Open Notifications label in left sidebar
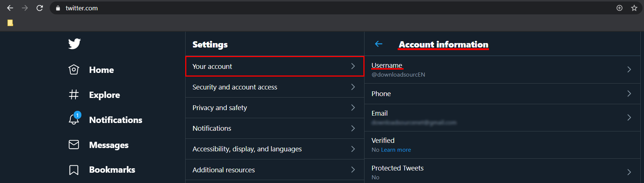The image size is (644, 183). pyautogui.click(x=116, y=120)
